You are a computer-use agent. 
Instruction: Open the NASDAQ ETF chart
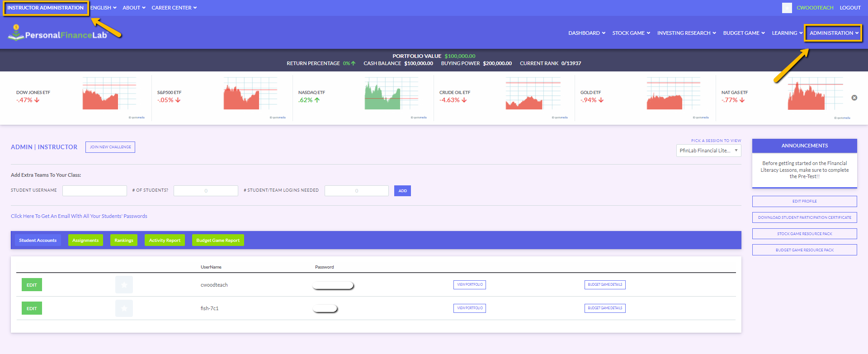pos(392,93)
